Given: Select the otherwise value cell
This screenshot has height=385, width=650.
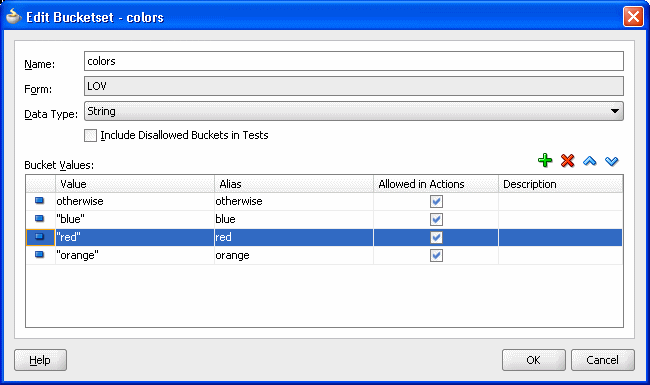Looking at the screenshot, I should [135, 201].
